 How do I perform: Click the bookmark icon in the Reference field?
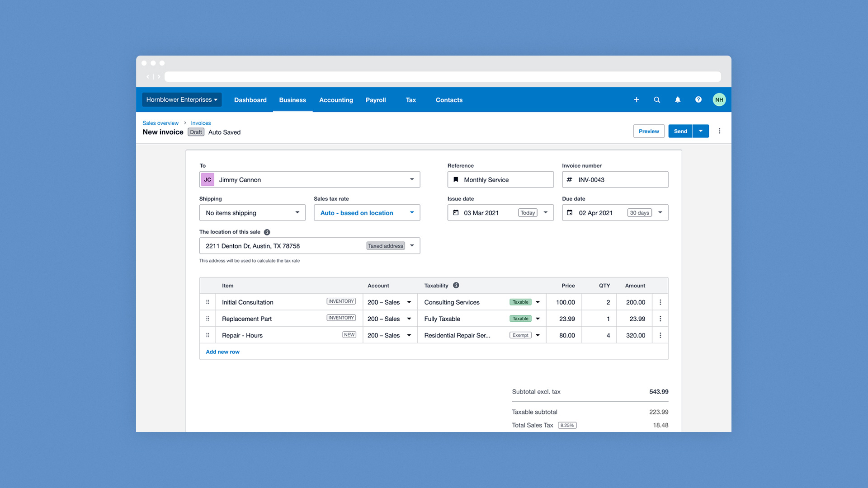coord(456,179)
